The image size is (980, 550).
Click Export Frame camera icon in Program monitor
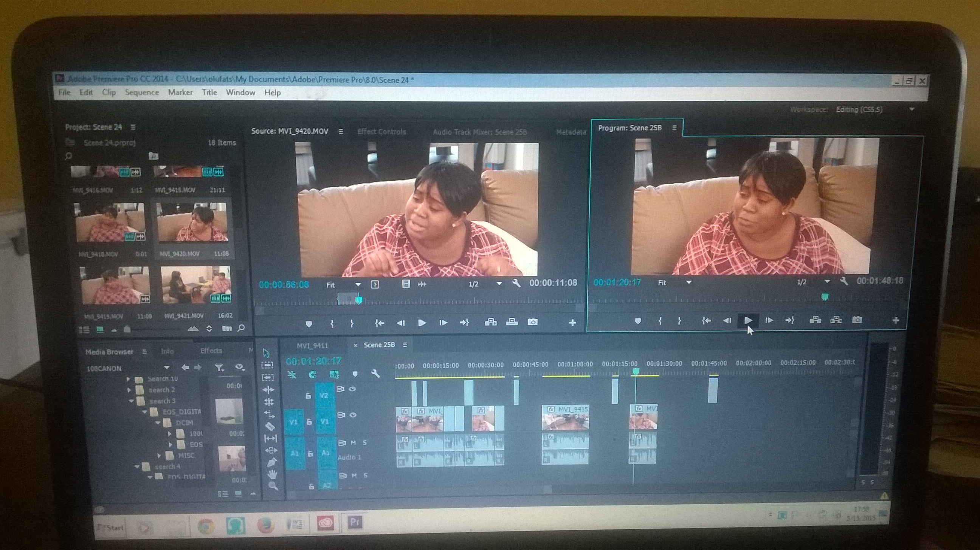point(857,320)
